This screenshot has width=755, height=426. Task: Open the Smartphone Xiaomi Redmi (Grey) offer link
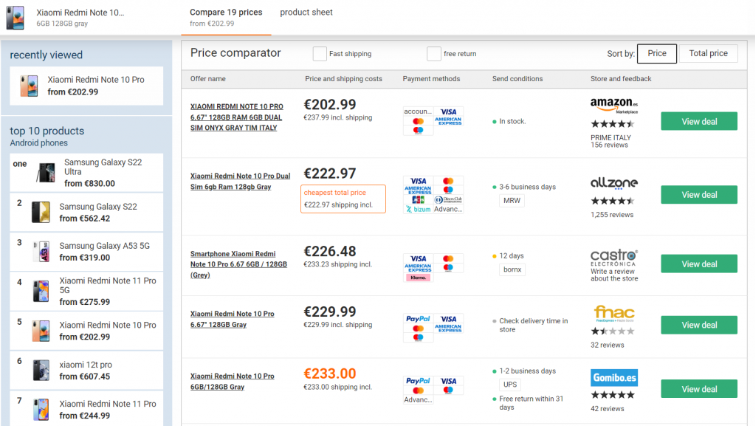238,264
